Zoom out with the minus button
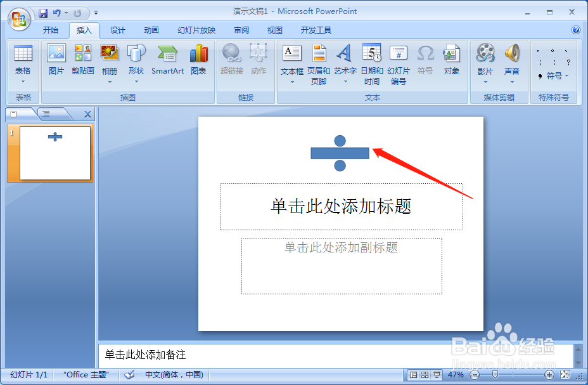The width and height of the screenshot is (588, 385). 475,374
